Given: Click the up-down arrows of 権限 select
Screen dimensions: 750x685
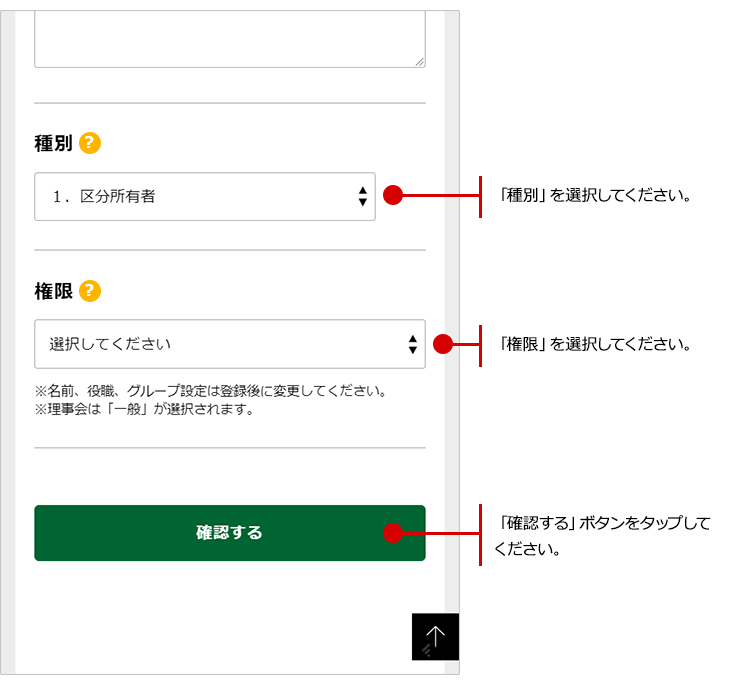Looking at the screenshot, I should coord(412,344).
